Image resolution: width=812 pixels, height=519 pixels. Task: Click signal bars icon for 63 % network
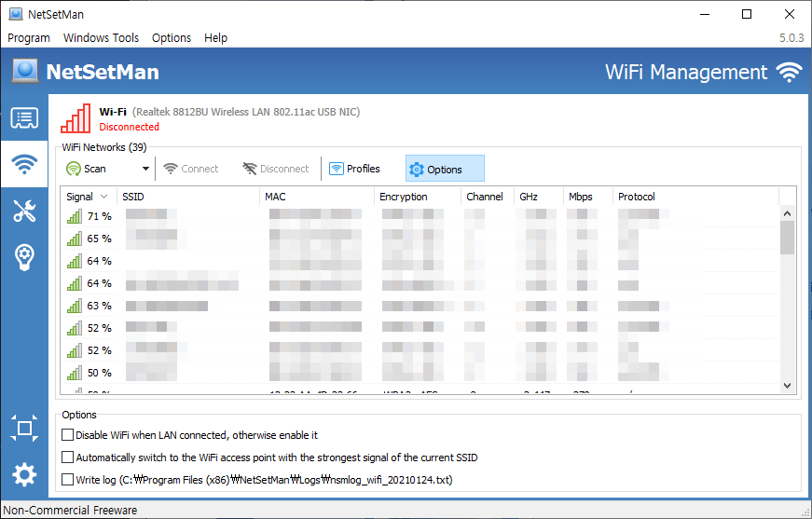point(74,306)
